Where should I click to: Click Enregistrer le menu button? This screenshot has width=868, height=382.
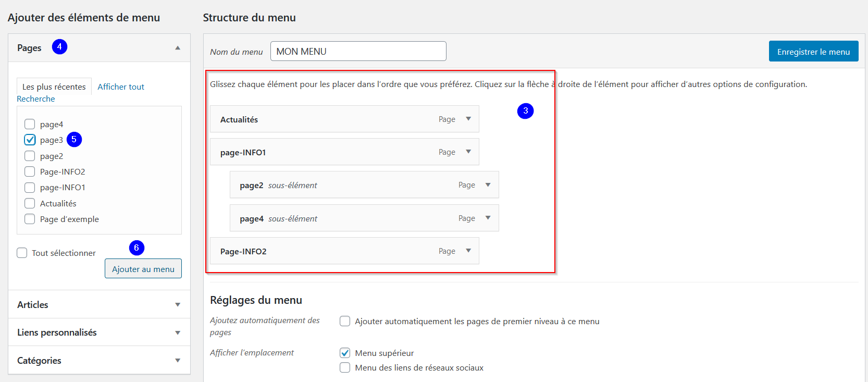[x=814, y=51]
